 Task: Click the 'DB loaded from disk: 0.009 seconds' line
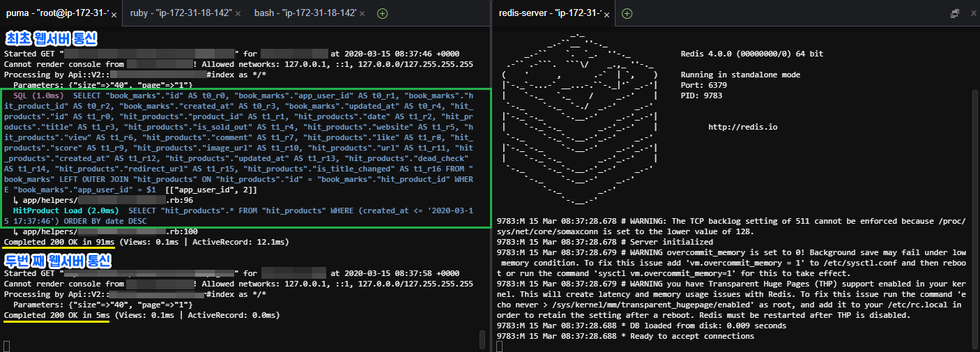click(642, 326)
